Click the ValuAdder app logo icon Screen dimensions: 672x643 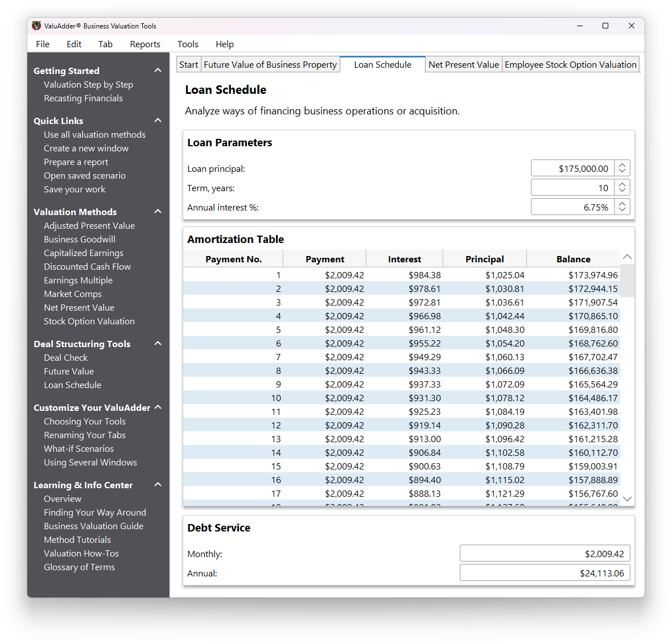pyautogui.click(x=36, y=26)
